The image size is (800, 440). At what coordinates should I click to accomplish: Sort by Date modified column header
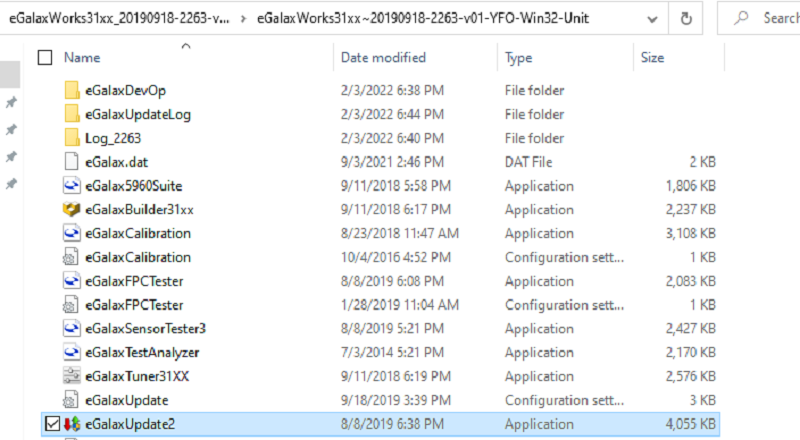tap(383, 58)
